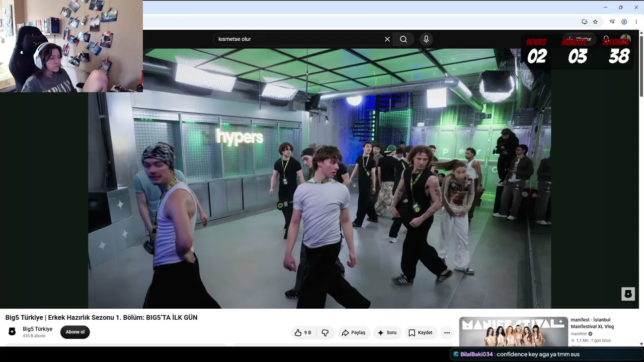Click the 'manifest' channel name in sidebar

point(579,334)
